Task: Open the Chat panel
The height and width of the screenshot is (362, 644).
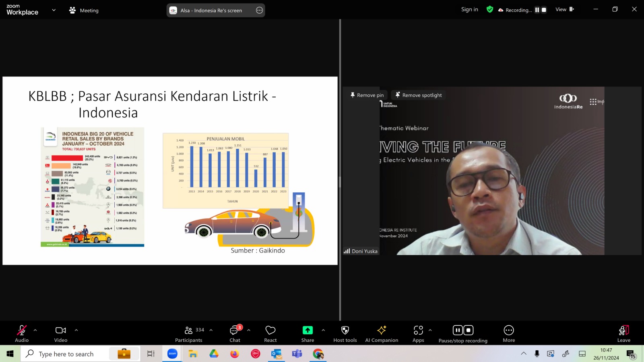Action: click(x=235, y=334)
